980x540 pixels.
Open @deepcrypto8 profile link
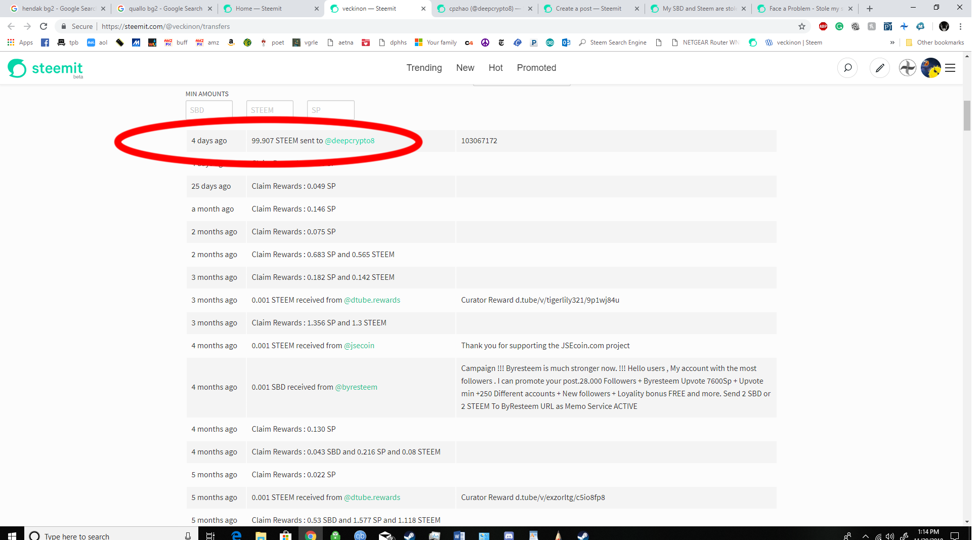coord(350,141)
